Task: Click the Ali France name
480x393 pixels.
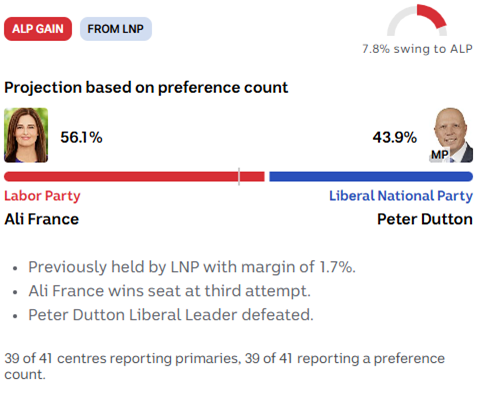Action: (42, 219)
